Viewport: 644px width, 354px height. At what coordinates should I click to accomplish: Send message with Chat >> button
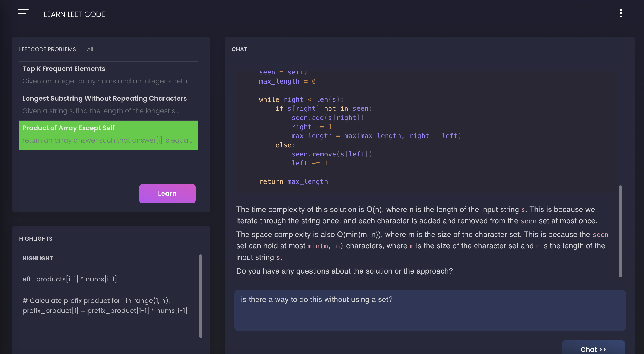[593, 349]
